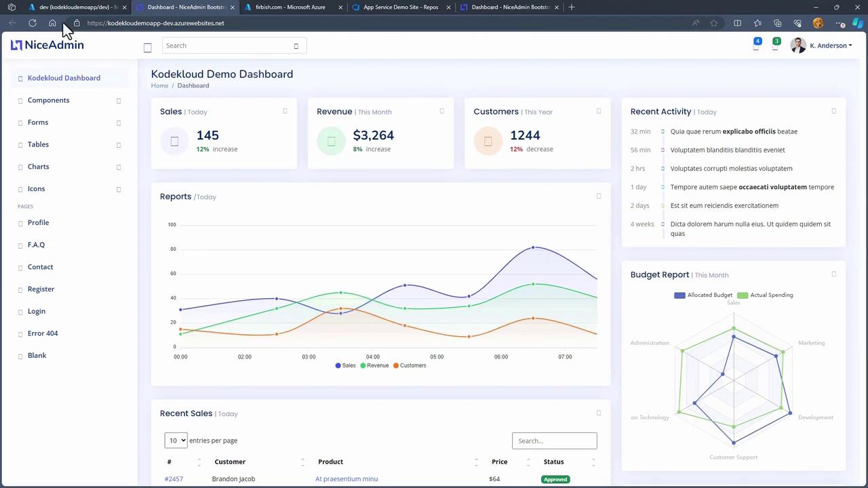
Task: Open At praesentium minu product link
Action: pyautogui.click(x=346, y=479)
